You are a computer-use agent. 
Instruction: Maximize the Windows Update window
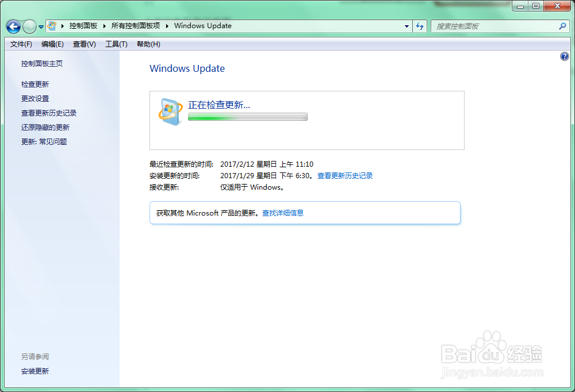tap(536, 6)
